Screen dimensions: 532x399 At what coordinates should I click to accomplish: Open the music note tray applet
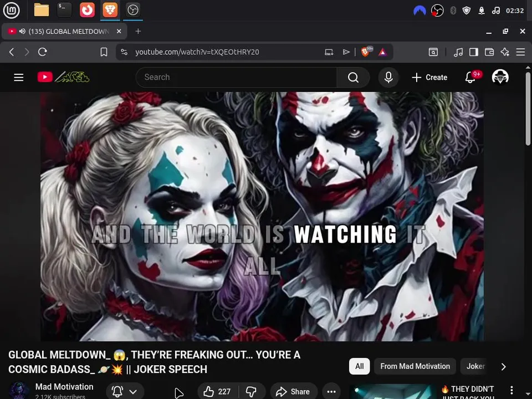[495, 11]
